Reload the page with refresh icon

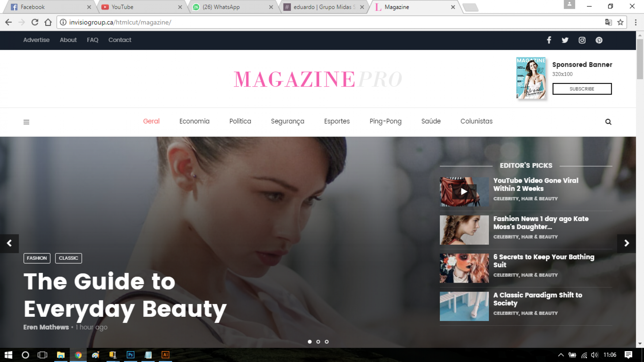coord(35,22)
